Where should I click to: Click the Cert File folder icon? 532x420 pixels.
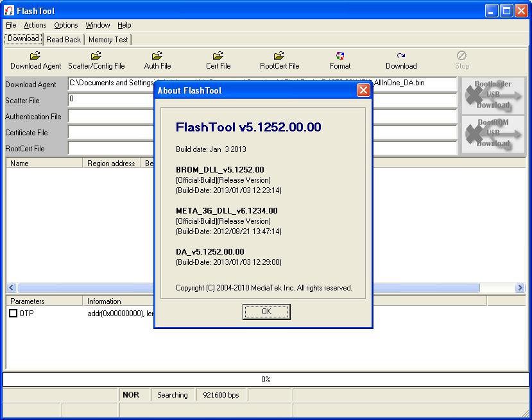218,56
